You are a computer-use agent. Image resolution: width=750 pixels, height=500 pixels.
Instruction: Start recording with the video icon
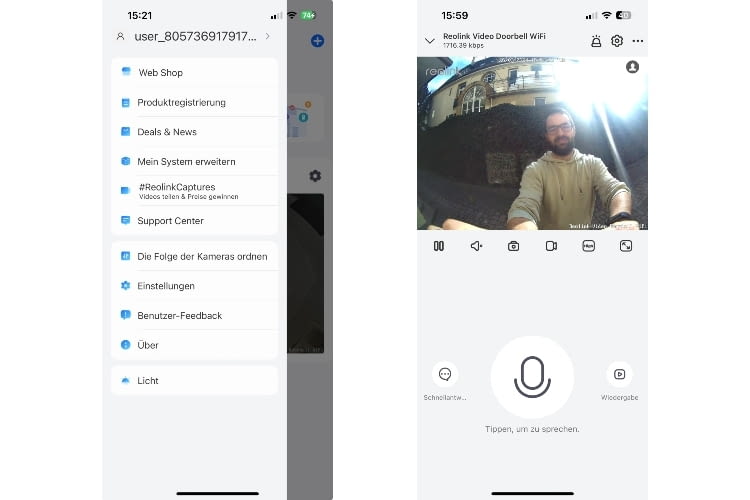(x=551, y=246)
